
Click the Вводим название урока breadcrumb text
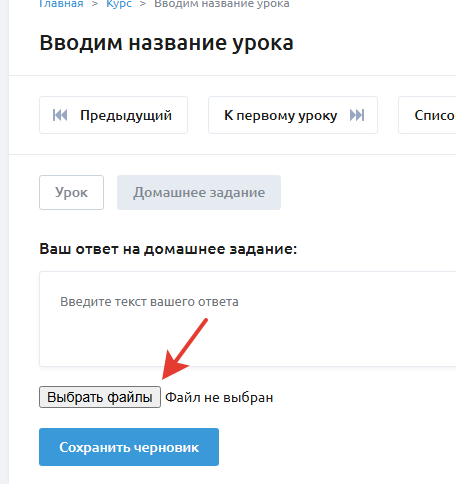click(222, 4)
